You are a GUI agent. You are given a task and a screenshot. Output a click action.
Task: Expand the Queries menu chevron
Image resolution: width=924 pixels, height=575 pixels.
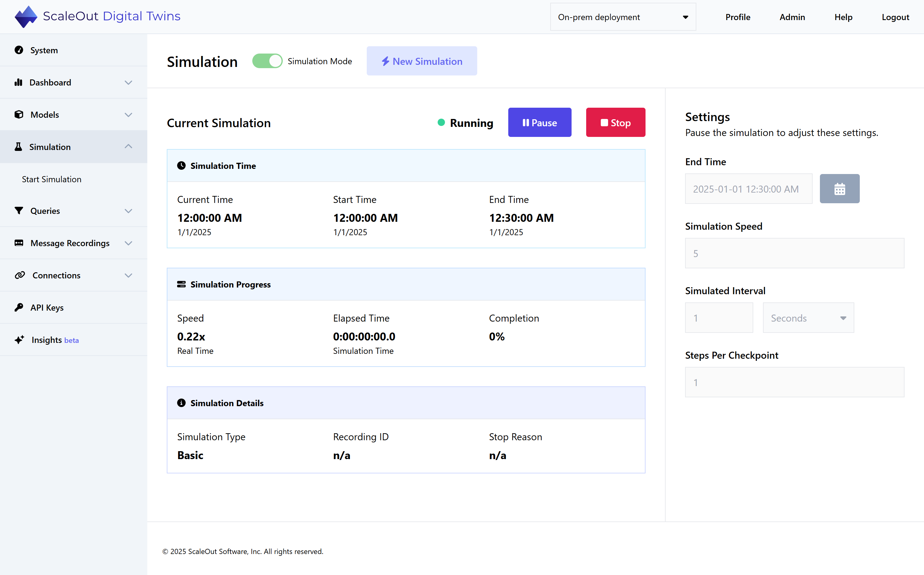128,211
